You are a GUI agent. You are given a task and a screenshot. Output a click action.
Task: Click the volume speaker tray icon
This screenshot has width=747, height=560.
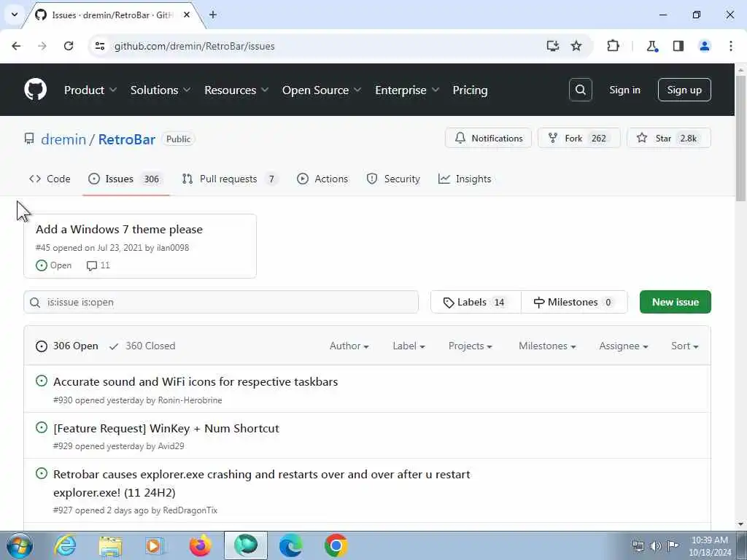coord(656,546)
